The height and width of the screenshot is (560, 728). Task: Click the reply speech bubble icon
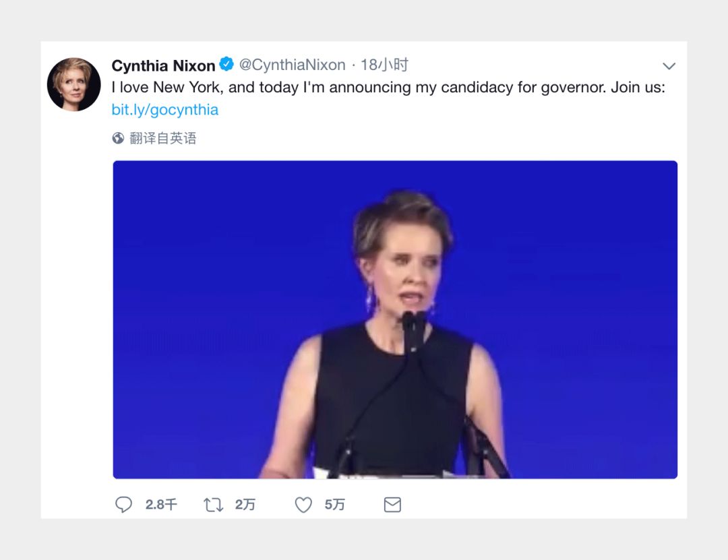tap(123, 505)
